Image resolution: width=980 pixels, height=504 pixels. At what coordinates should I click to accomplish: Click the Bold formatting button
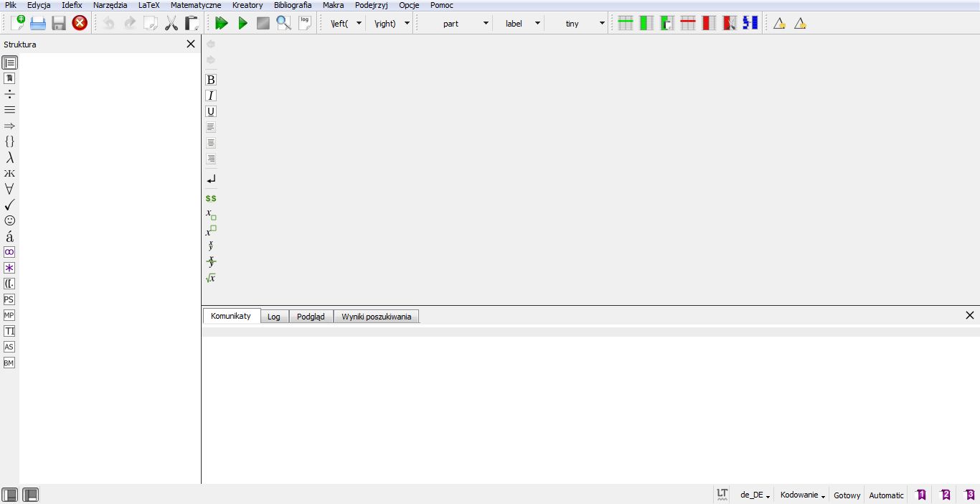(211, 80)
